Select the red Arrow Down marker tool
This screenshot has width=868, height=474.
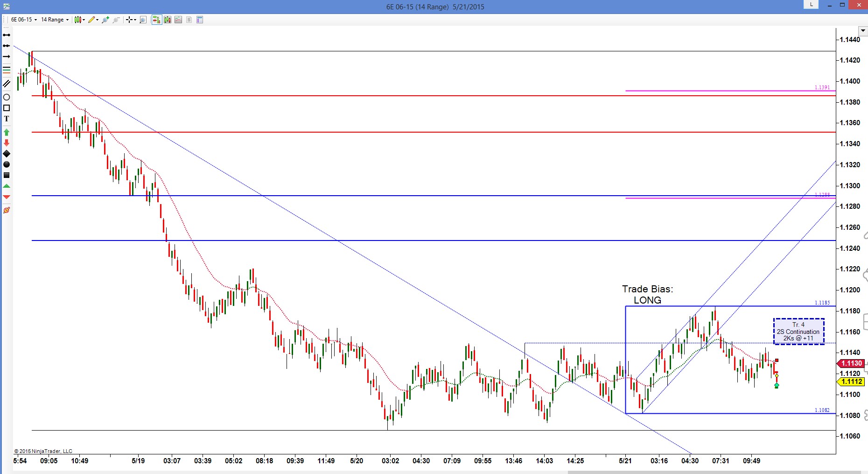click(7, 143)
